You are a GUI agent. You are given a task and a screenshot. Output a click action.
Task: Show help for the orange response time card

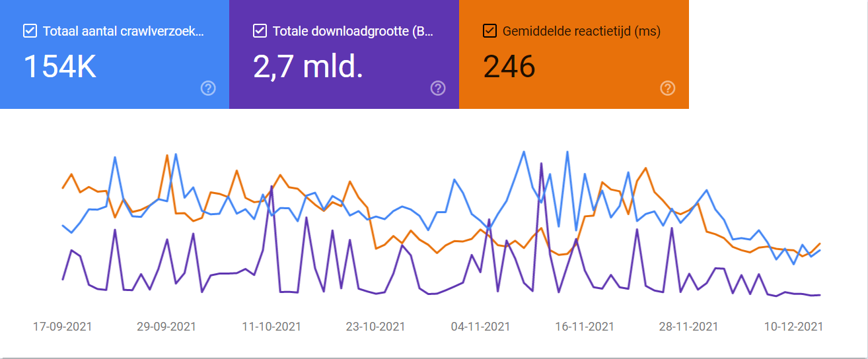668,88
